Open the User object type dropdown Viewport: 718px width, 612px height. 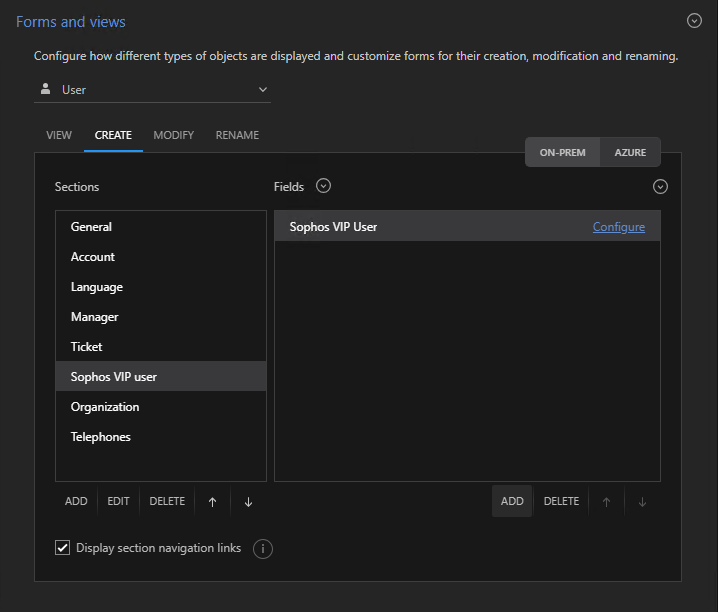152,90
